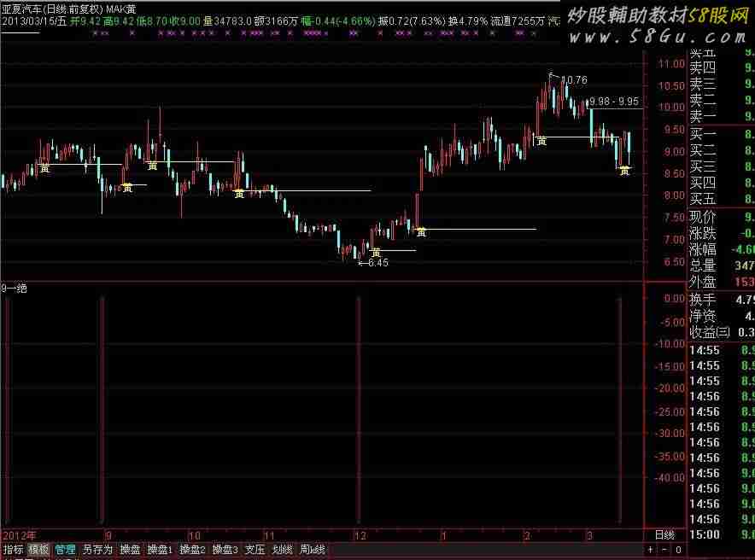Click the 9一绝 indicator label
755x560 pixels.
[x=14, y=289]
